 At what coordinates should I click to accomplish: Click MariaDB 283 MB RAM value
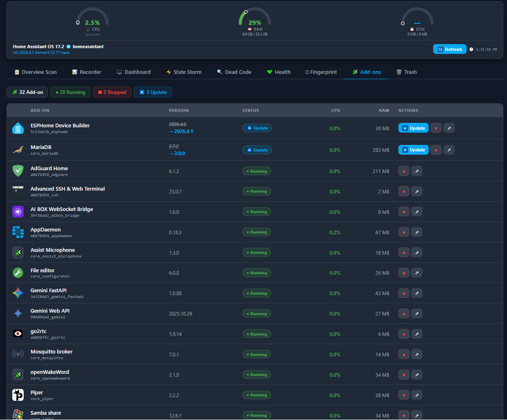click(x=381, y=150)
